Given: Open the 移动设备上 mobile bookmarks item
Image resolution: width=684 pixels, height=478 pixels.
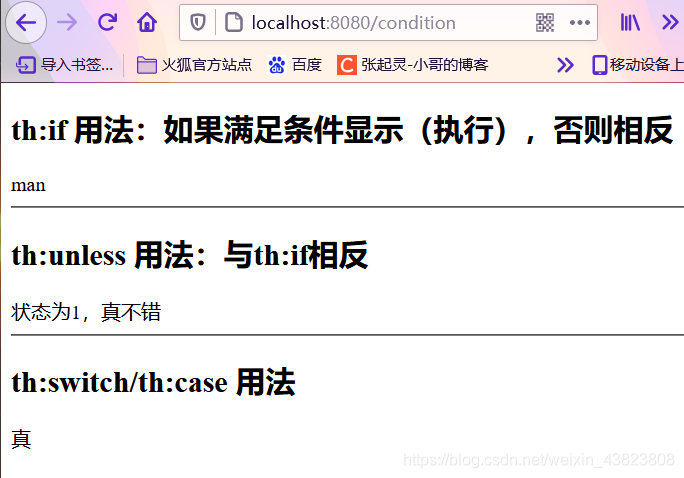Looking at the screenshot, I should [637, 65].
